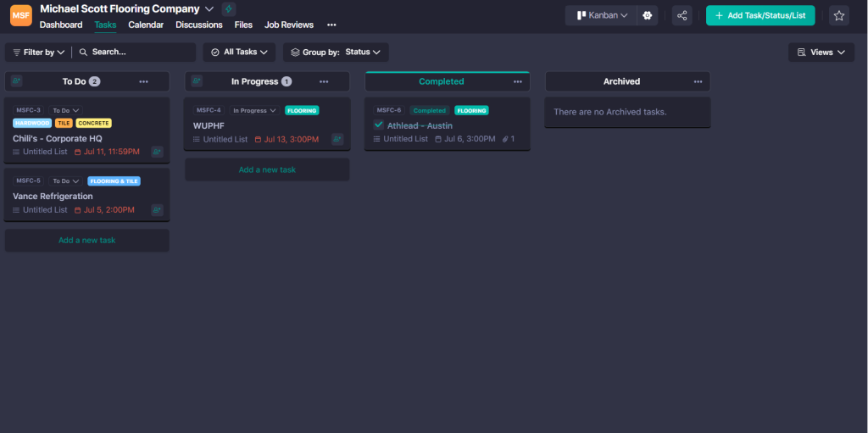This screenshot has height=433, width=868.
Task: Click the Completed status badge on MSFC-6
Action: pyautogui.click(x=430, y=110)
